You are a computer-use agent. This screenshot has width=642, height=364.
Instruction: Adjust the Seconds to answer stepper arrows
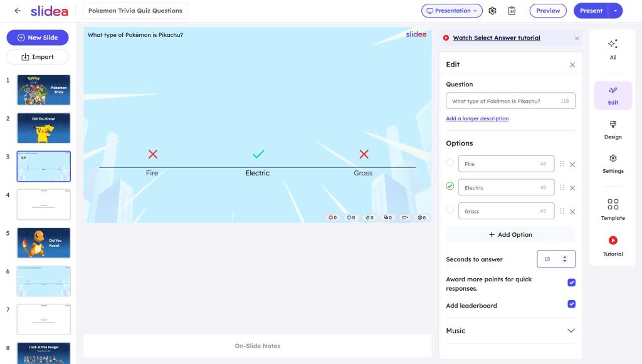point(565,259)
